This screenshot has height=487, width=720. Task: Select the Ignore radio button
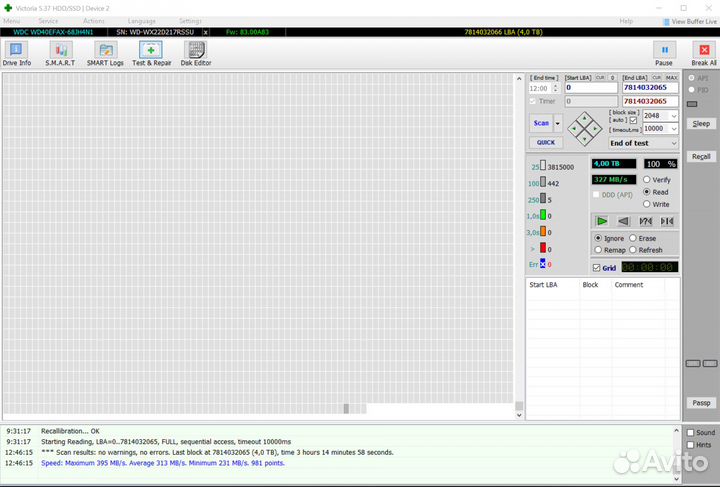[x=598, y=238]
